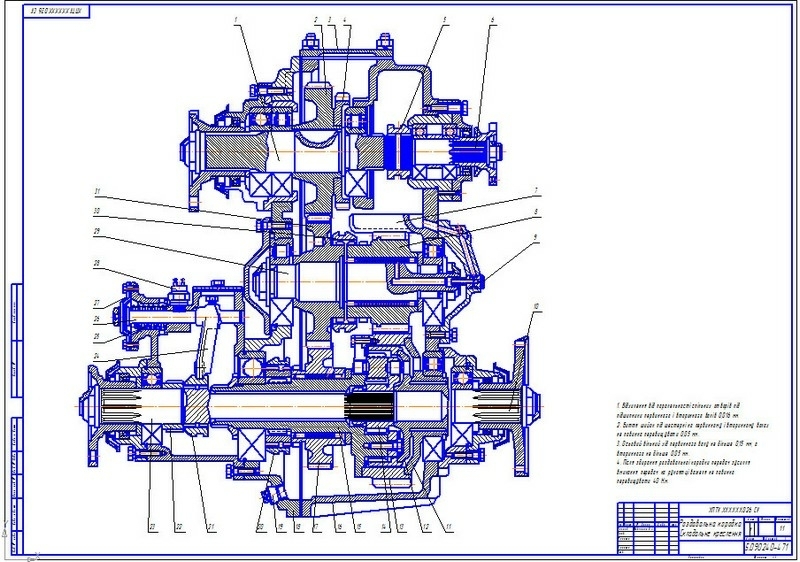Select technical requirements note 1 text
The width and height of the screenshot is (800, 562).
(x=680, y=416)
